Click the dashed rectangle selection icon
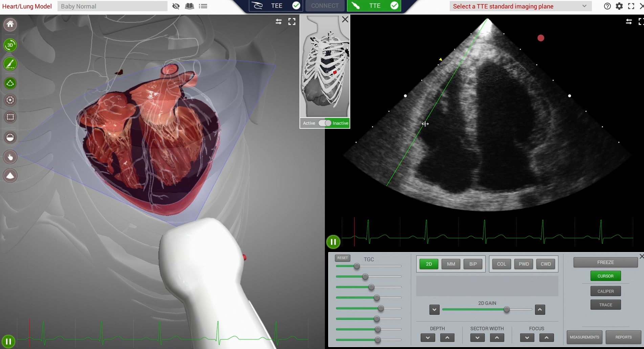Screen dimensions: 644x349 (x=10, y=117)
